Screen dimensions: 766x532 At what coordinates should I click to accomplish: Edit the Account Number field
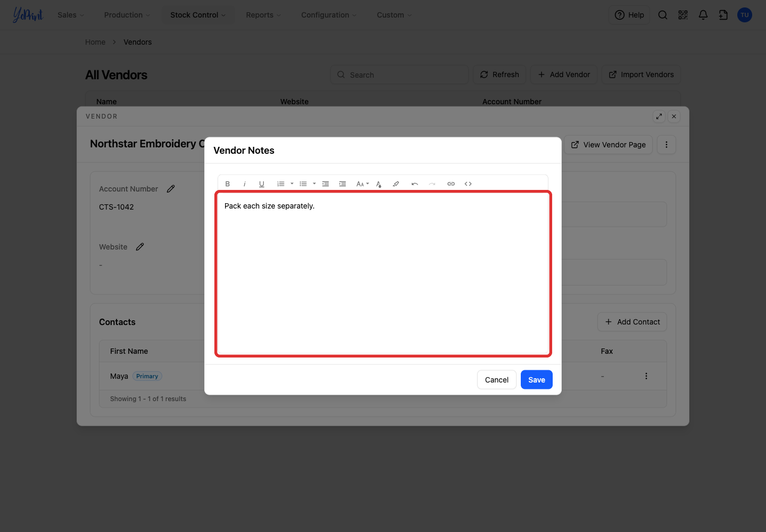(171, 189)
